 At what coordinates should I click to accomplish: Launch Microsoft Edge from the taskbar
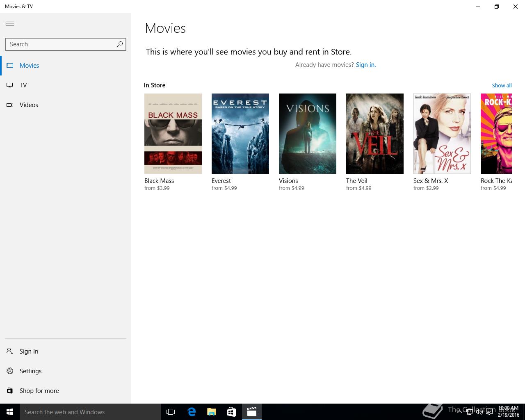tap(192, 412)
